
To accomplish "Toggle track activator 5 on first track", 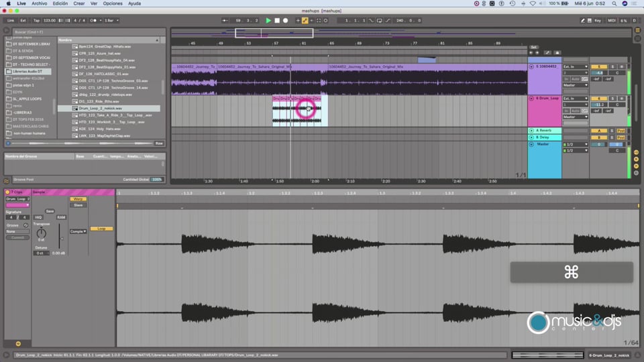I will tap(599, 66).
